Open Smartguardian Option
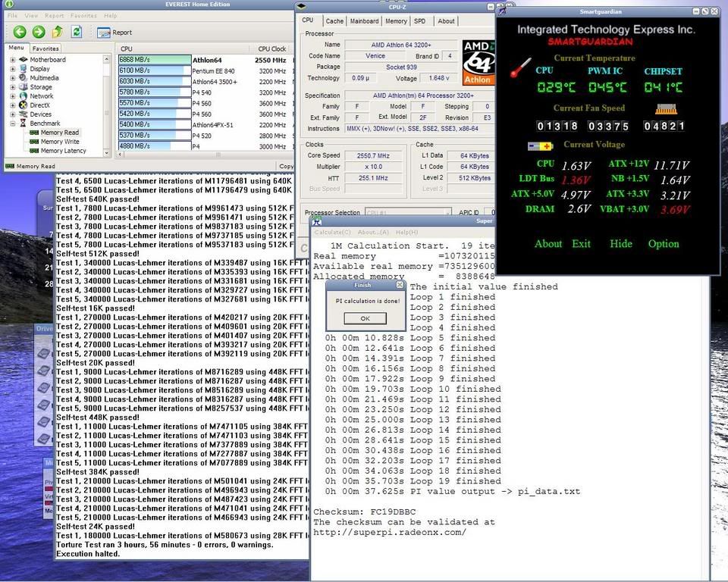Viewport: 728px width, 582px height. 664,244
